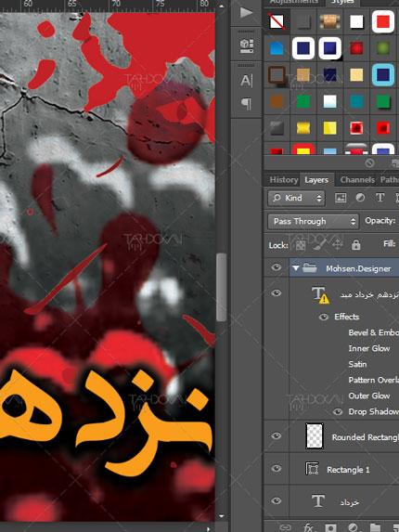Select the Satin effect
The width and height of the screenshot is (399, 532).
tap(357, 364)
